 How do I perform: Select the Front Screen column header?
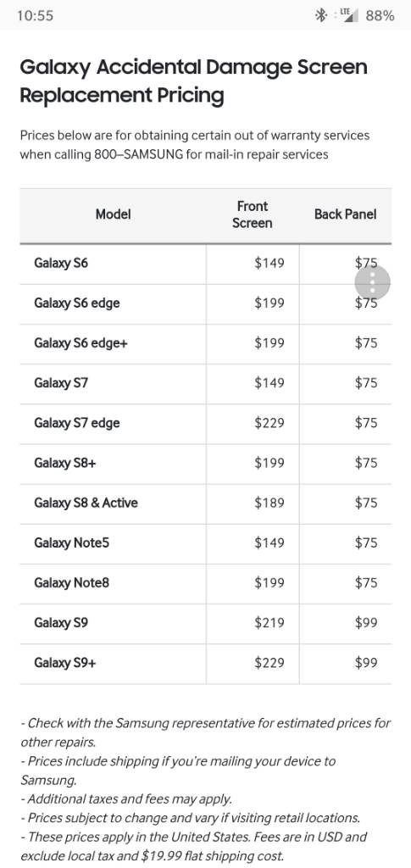pos(253,214)
